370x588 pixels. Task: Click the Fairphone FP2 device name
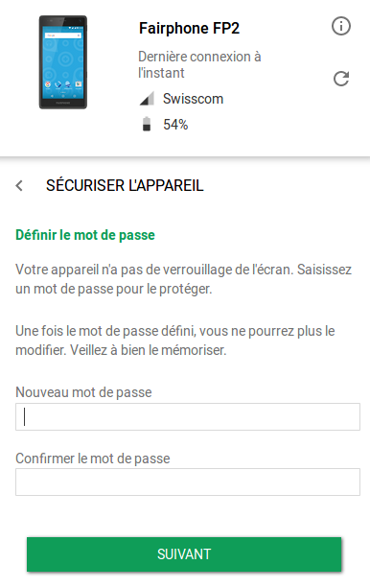pyautogui.click(x=189, y=28)
